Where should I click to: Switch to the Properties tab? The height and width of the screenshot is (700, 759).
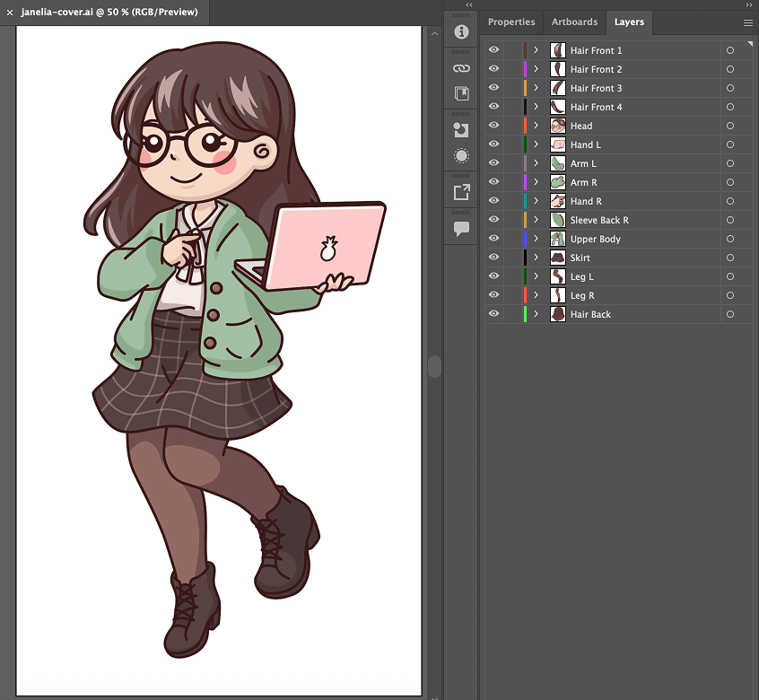coord(511,22)
